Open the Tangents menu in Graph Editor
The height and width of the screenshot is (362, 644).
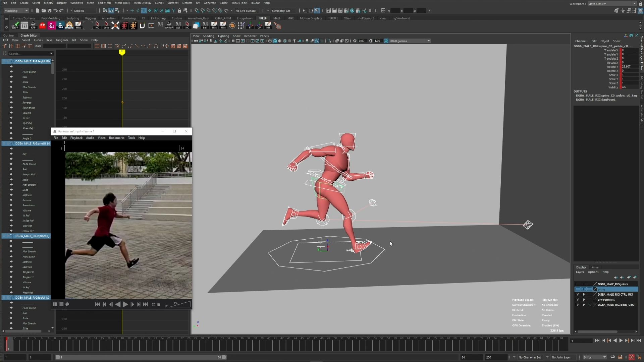[62, 40]
